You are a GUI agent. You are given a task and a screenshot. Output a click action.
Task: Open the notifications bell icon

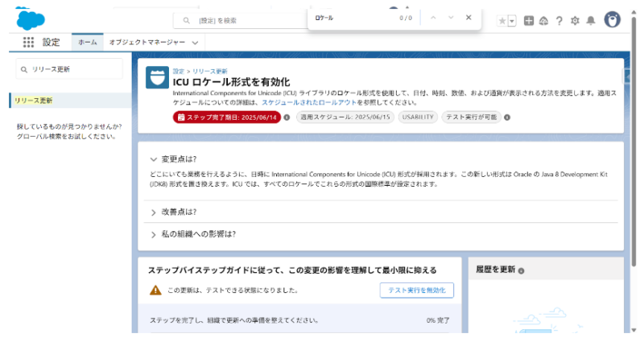tap(591, 21)
